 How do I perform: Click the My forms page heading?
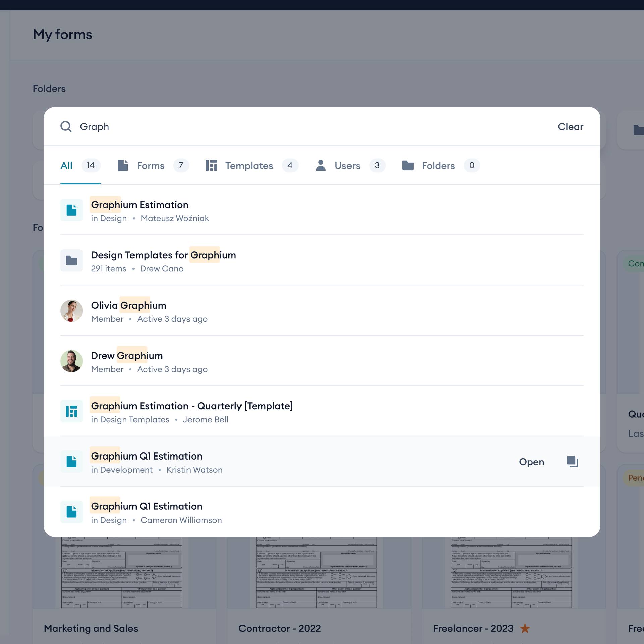pyautogui.click(x=62, y=35)
